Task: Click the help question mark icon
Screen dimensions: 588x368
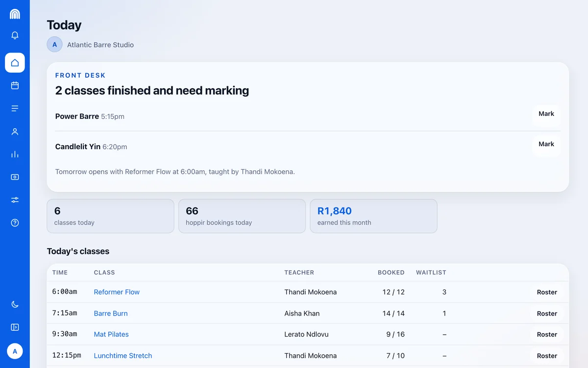Action: pyautogui.click(x=15, y=223)
